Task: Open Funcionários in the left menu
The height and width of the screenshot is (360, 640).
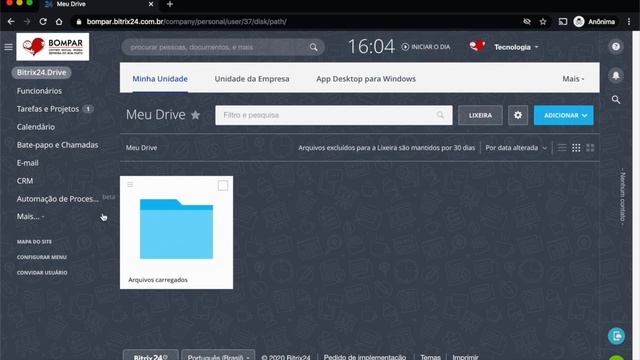Action: [x=39, y=91]
